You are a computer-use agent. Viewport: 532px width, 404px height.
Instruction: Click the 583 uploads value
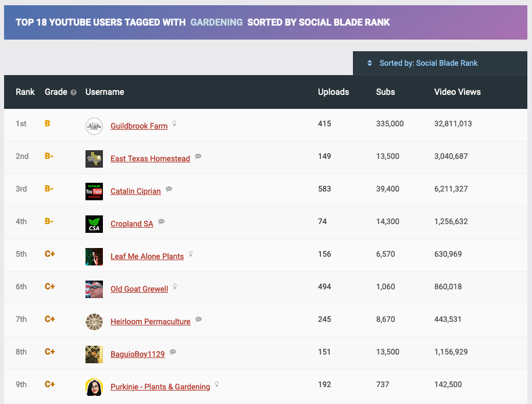pos(324,189)
